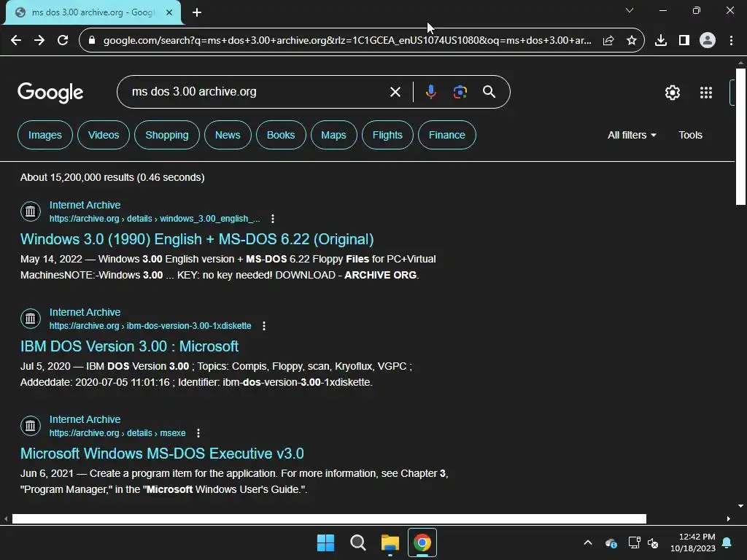
Task: Click the Chrome icon in the taskbar
Action: [x=422, y=542]
